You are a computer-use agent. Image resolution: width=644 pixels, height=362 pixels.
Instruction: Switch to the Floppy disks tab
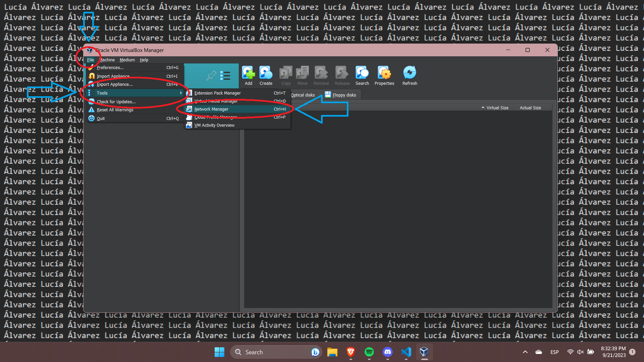tap(341, 95)
